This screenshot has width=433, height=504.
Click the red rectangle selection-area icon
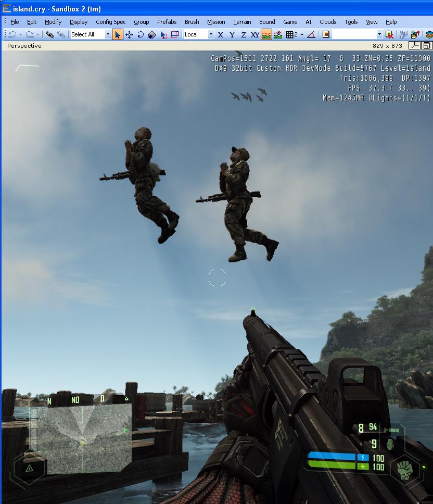pos(175,34)
